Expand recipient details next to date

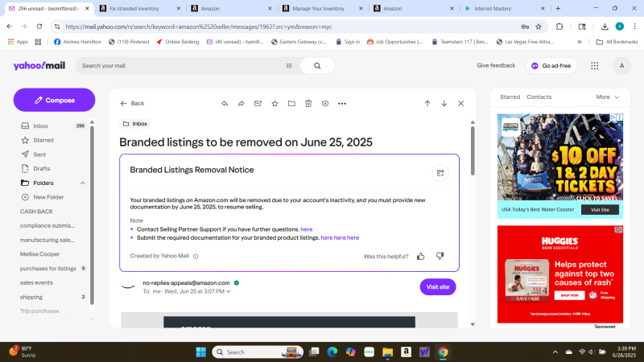click(x=229, y=291)
